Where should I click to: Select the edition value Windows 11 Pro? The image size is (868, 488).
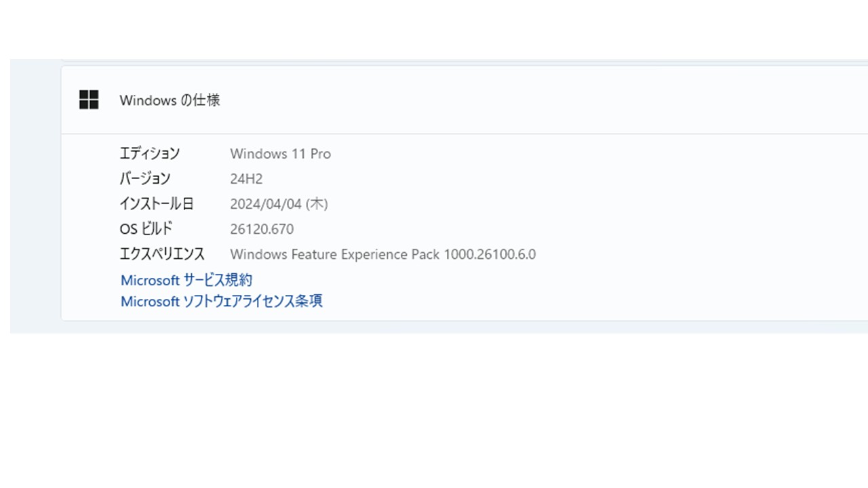click(x=280, y=154)
